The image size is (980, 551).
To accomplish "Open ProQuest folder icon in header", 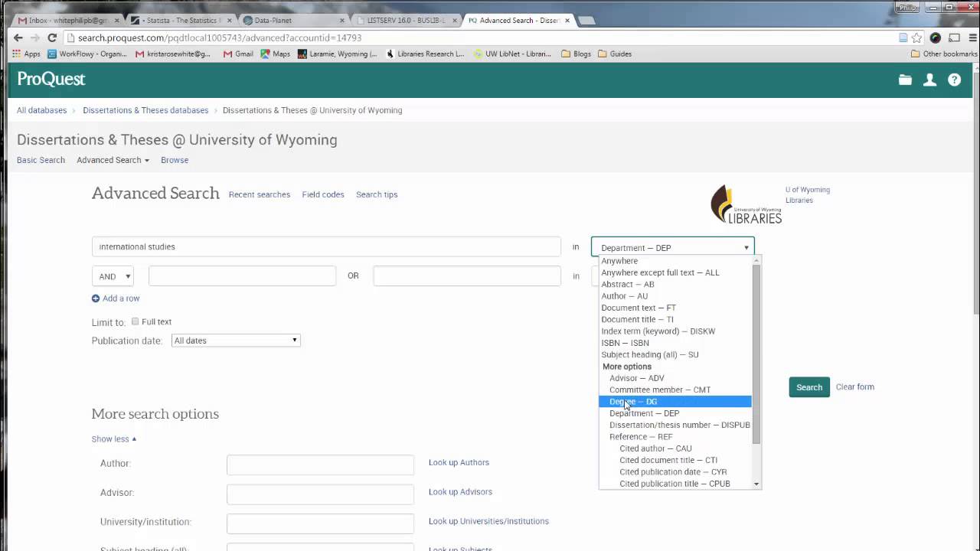I will coord(905,80).
